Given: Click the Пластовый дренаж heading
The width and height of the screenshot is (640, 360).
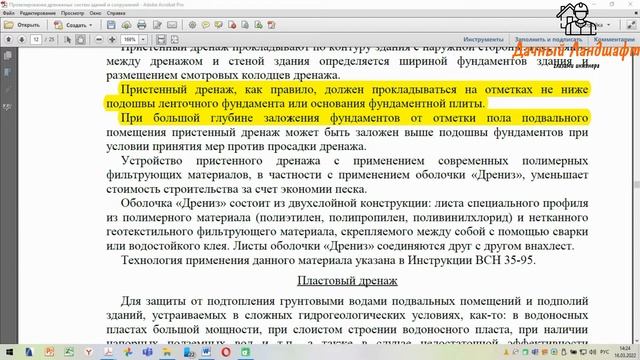Looking at the screenshot, I should [347, 281].
